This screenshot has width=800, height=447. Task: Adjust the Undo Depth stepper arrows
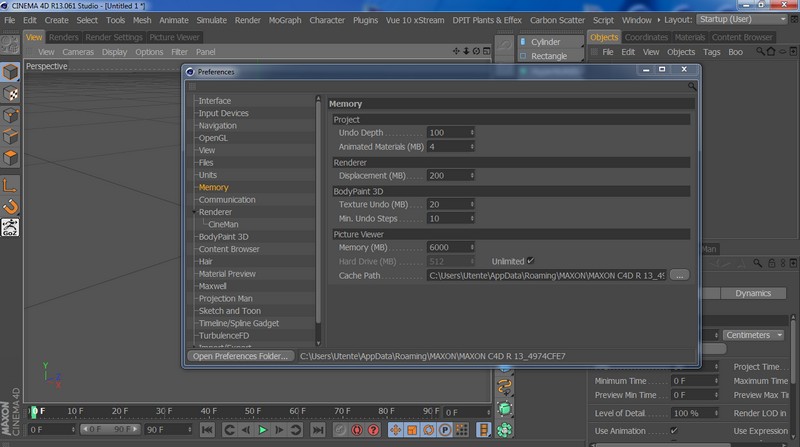[x=472, y=133]
